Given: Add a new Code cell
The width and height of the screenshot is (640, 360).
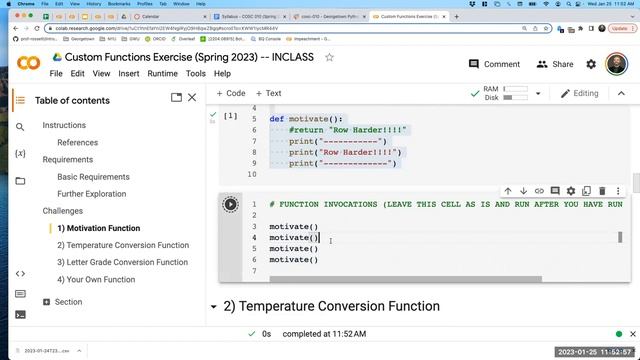Looking at the screenshot, I should pyautogui.click(x=231, y=93).
